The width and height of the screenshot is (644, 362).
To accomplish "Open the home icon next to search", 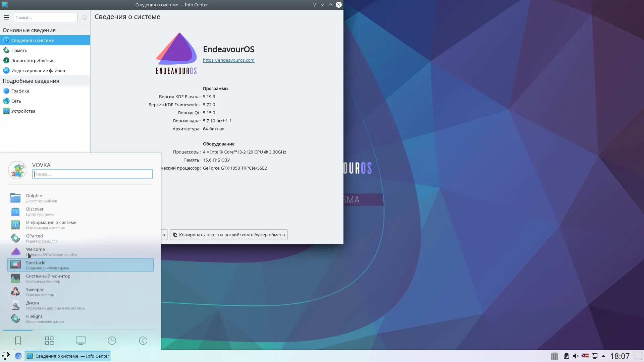I will click(x=84, y=17).
